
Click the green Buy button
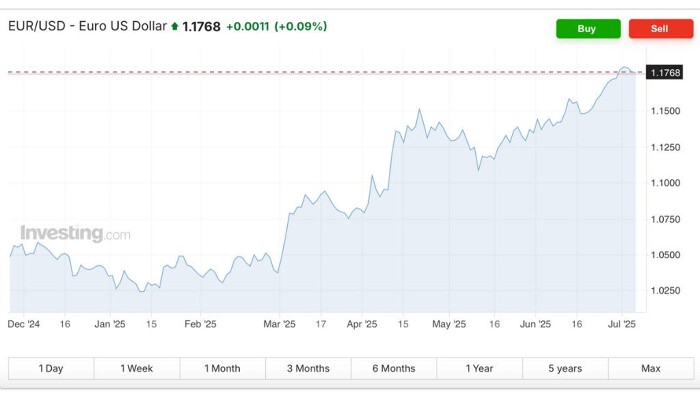click(x=588, y=29)
